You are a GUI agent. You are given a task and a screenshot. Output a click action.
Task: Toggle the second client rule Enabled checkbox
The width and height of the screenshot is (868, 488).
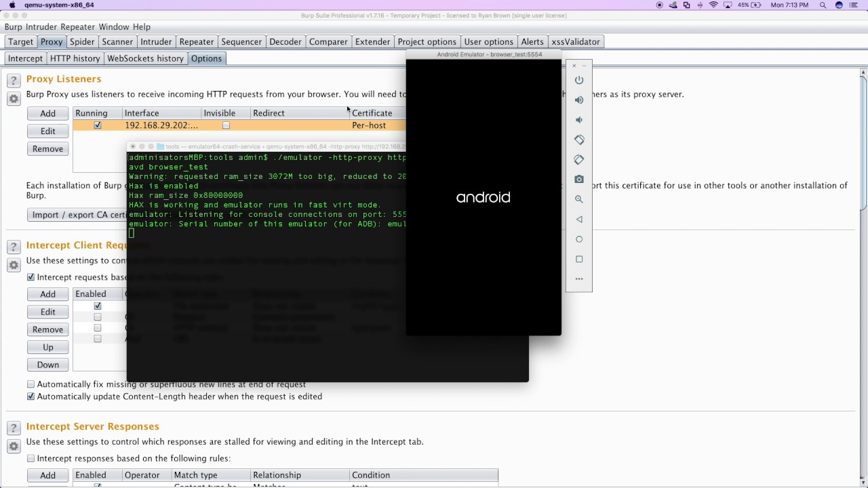[98, 317]
